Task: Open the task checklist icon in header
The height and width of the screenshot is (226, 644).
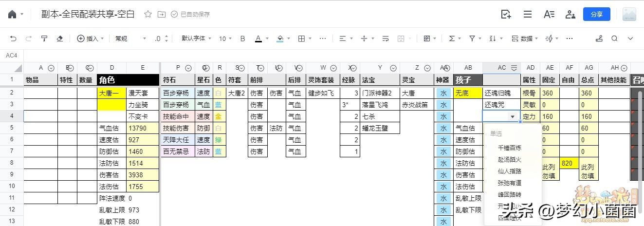Action: (x=506, y=14)
